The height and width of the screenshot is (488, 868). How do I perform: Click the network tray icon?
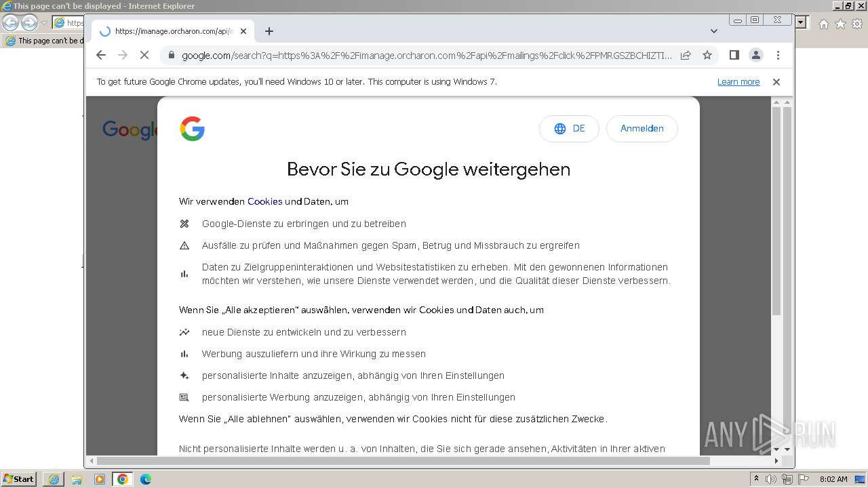pyautogui.click(x=787, y=479)
